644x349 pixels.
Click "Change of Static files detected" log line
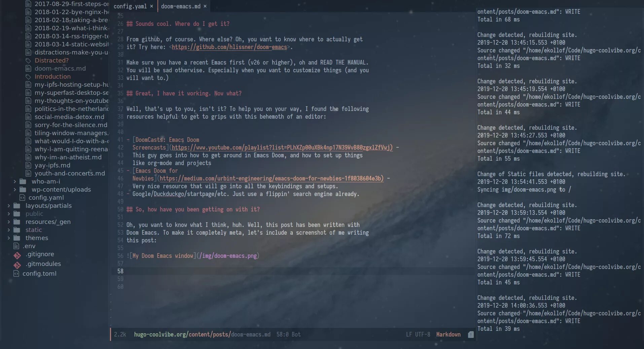(551, 174)
